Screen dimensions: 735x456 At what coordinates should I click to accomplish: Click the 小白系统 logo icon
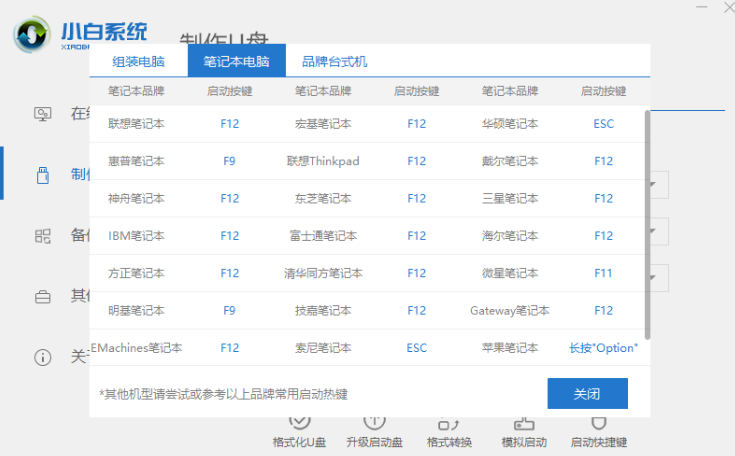pyautogui.click(x=31, y=34)
